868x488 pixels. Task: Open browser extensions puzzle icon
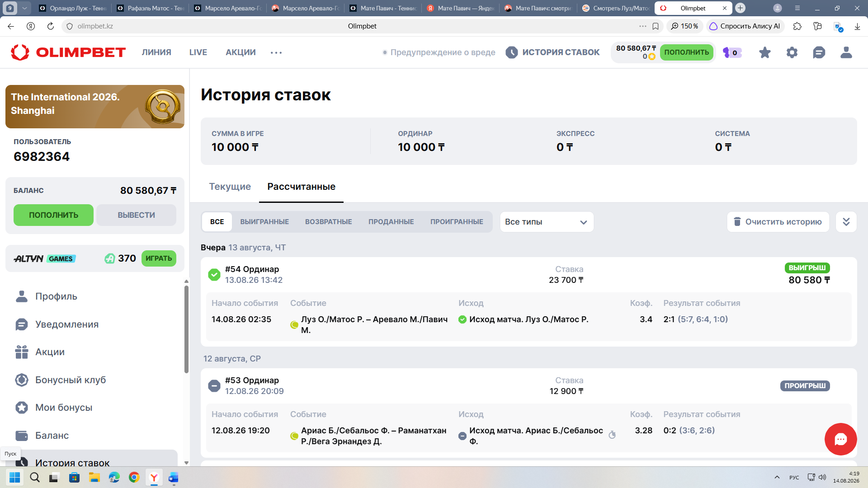click(x=797, y=26)
